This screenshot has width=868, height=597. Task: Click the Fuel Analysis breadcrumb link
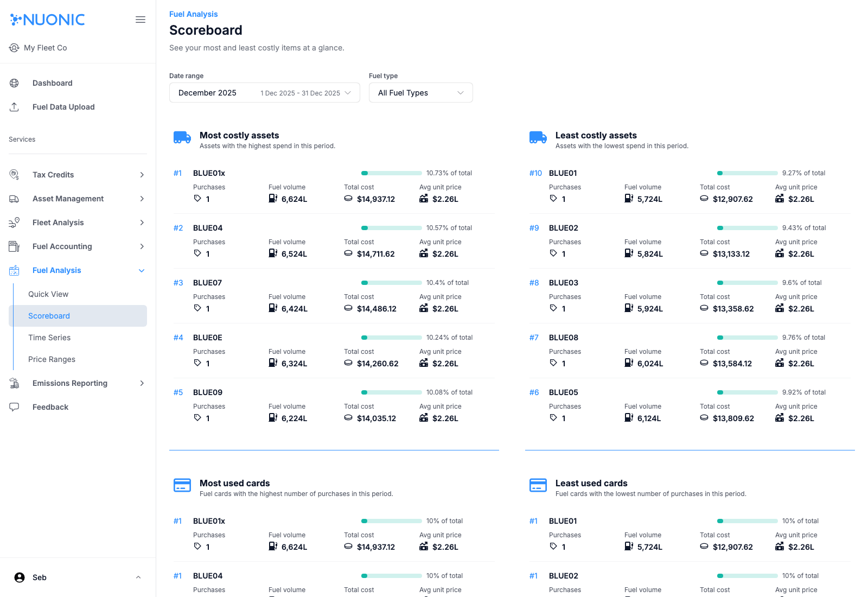click(194, 14)
